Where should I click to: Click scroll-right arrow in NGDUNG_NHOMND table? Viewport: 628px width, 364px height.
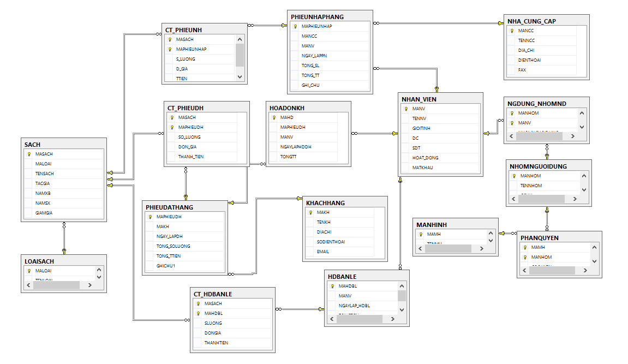(573, 136)
